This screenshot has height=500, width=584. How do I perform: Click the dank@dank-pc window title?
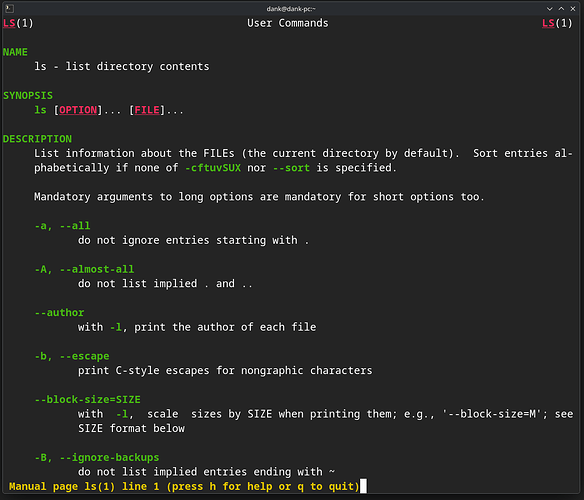pyautogui.click(x=291, y=9)
